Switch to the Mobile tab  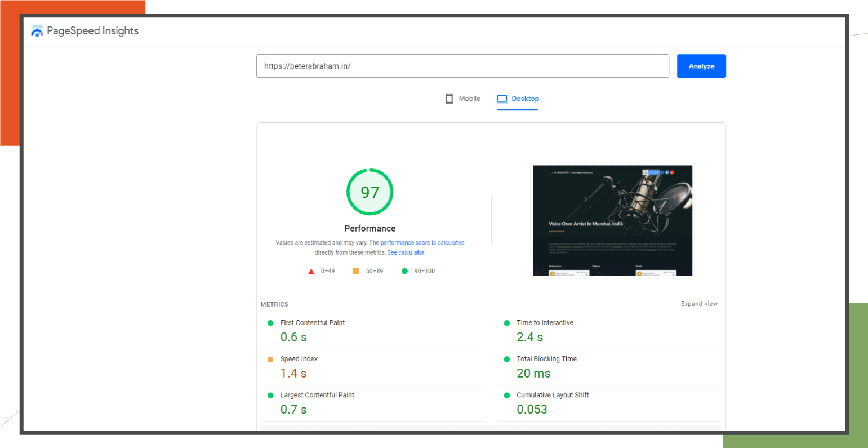click(470, 98)
